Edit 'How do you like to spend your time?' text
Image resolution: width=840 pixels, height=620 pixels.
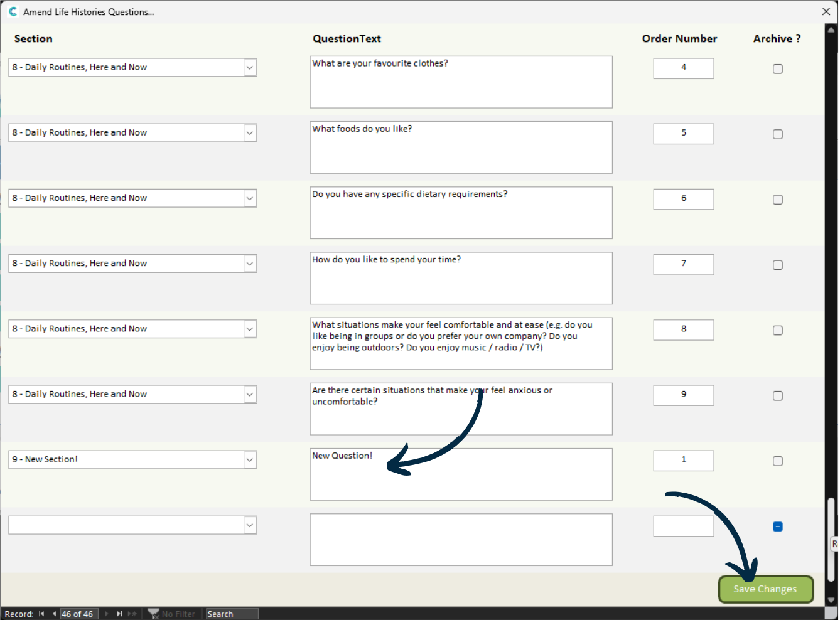[x=461, y=278]
